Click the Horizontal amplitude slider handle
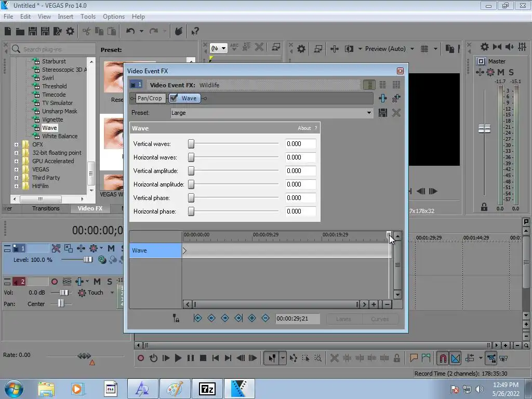 (x=191, y=184)
